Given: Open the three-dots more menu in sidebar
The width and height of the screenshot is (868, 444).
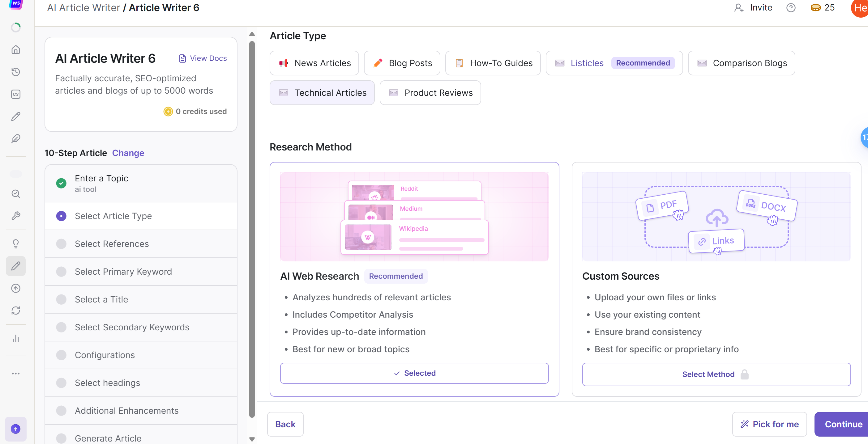Looking at the screenshot, I should pos(16,373).
